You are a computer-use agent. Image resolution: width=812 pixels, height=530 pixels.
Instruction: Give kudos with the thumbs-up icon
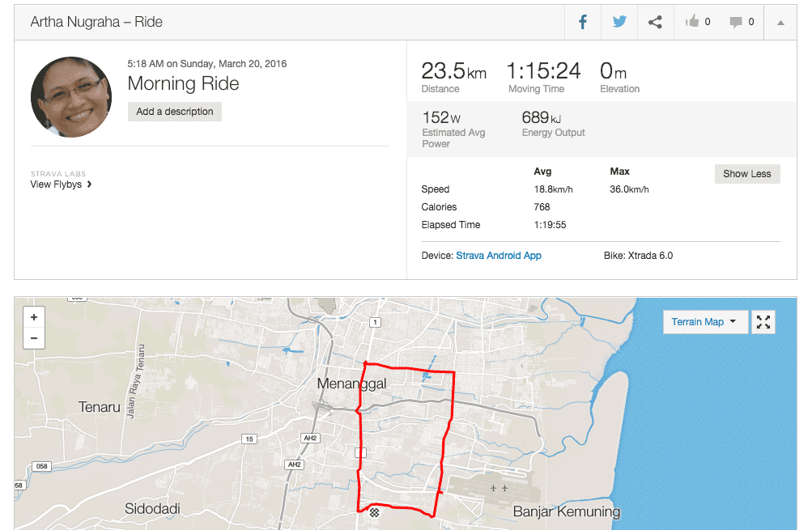[697, 23]
